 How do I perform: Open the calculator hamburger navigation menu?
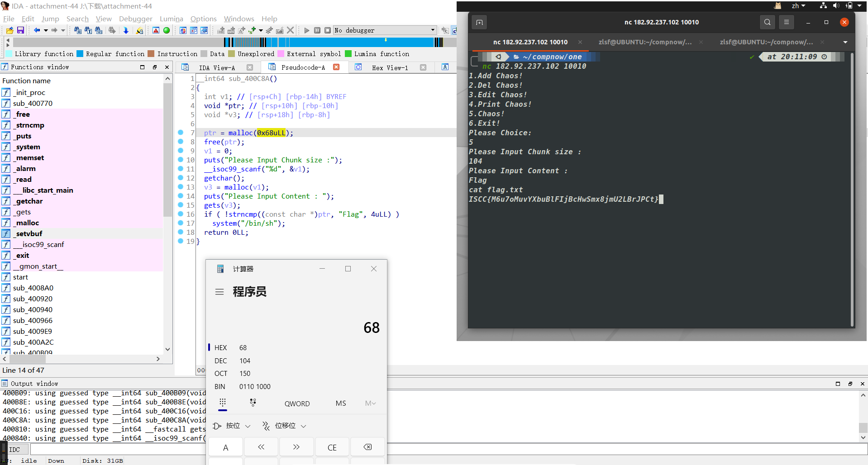click(x=219, y=292)
